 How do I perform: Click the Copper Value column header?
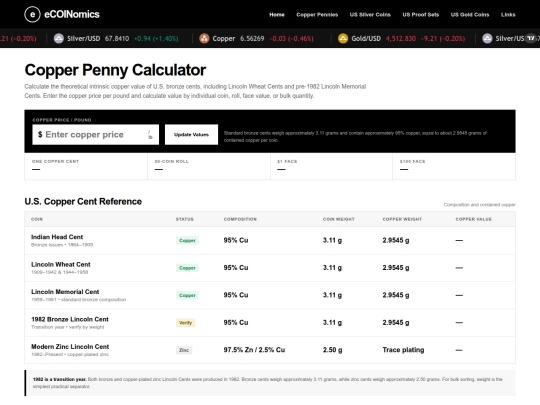pyautogui.click(x=474, y=219)
